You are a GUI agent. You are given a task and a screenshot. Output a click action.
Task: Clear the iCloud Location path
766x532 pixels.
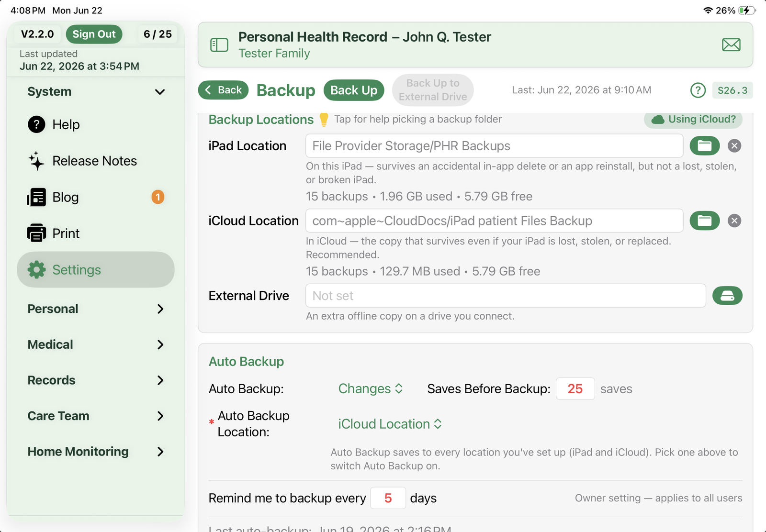coord(734,221)
